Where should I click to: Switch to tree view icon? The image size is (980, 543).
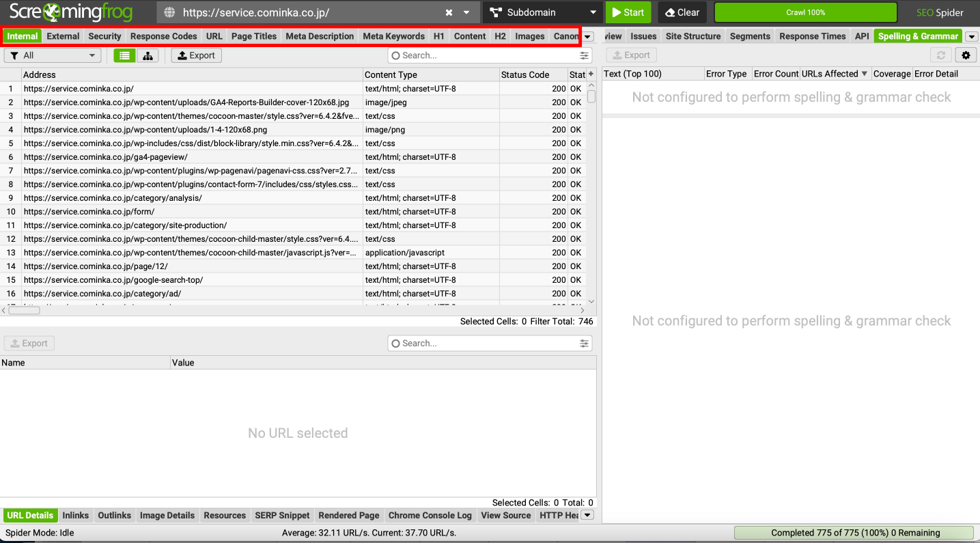click(x=148, y=55)
